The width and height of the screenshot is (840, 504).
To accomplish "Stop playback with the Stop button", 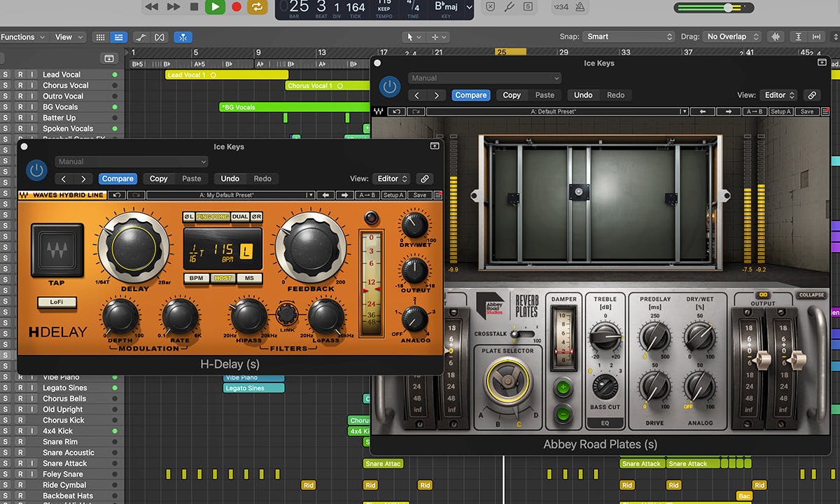I will 194,7.
